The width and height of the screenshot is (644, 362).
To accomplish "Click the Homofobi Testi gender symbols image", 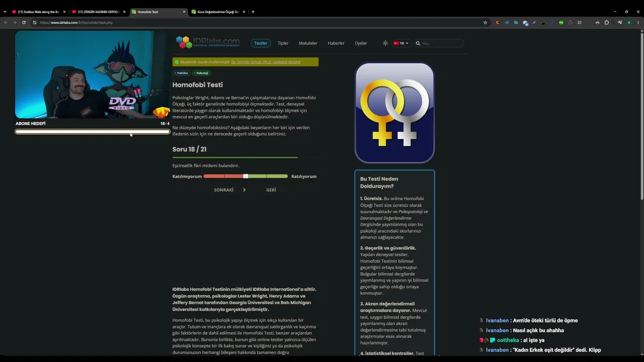I will 394,113.
